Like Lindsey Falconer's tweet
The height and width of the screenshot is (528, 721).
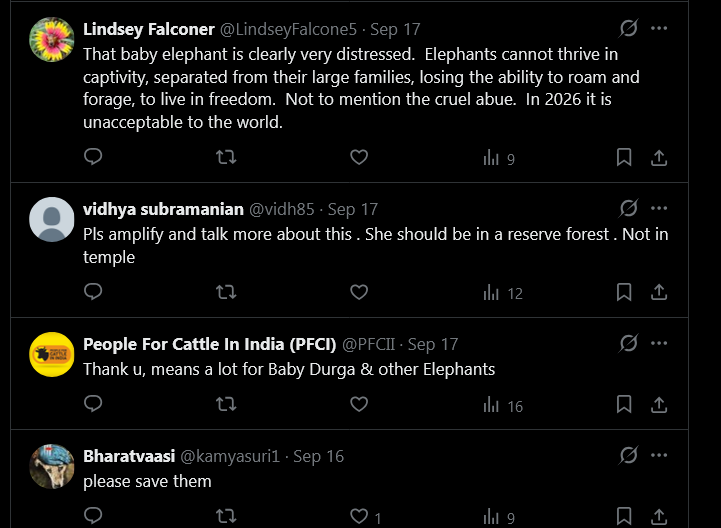(x=359, y=157)
